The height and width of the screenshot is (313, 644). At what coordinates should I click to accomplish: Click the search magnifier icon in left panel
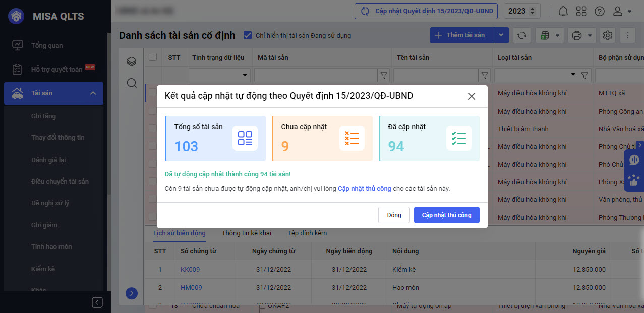click(x=132, y=83)
